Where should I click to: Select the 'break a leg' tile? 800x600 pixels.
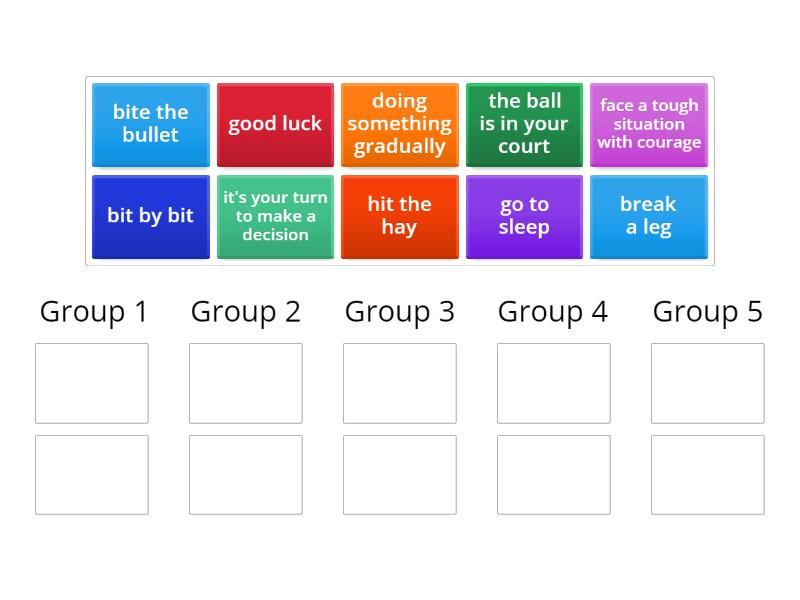point(649,216)
